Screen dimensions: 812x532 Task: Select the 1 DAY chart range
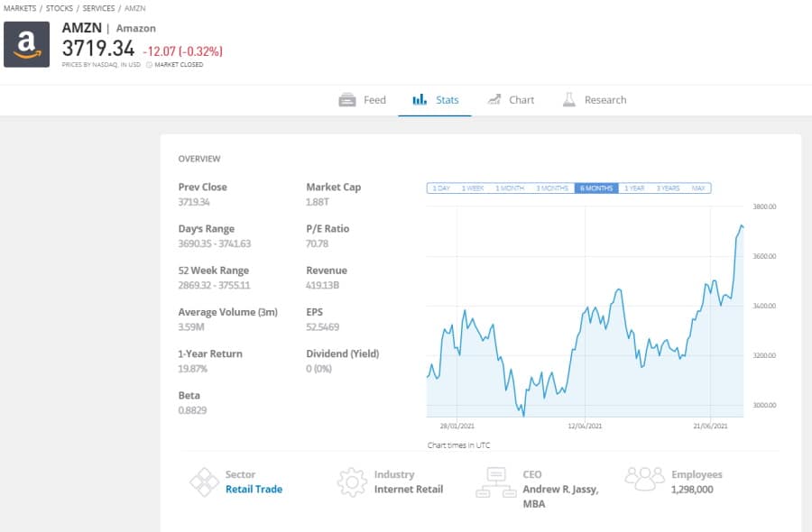coord(441,188)
